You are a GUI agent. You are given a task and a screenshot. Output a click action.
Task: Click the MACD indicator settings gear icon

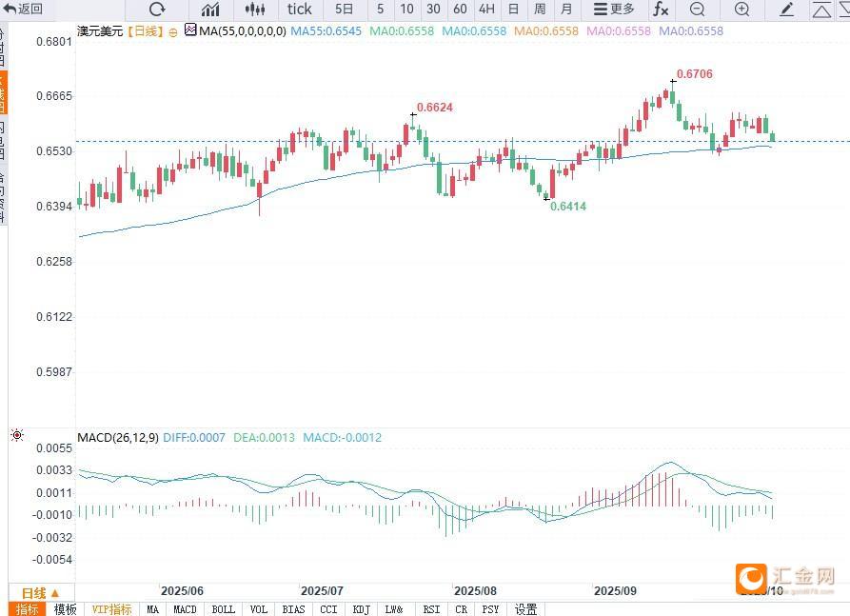pyautogui.click(x=16, y=436)
